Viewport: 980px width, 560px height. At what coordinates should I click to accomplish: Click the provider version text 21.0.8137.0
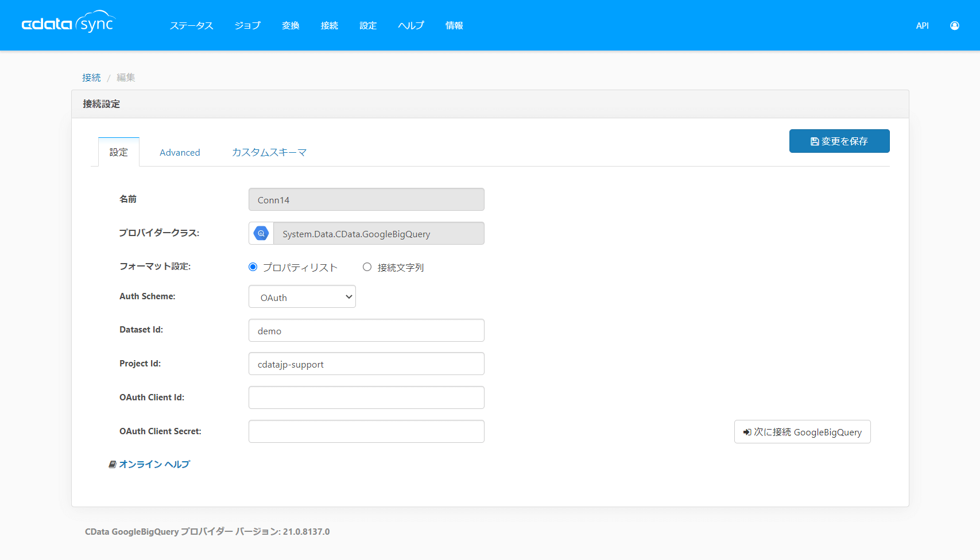point(306,532)
